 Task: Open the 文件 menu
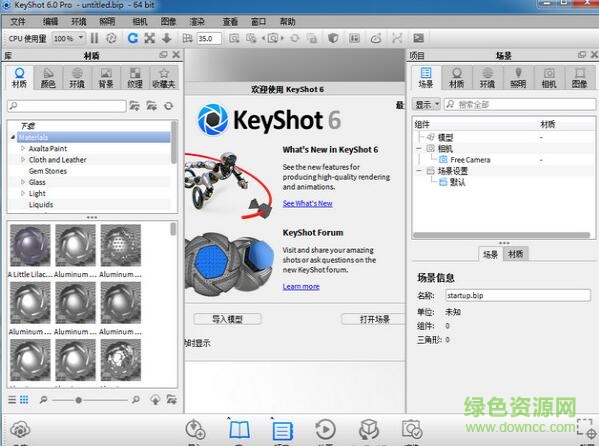(x=18, y=22)
